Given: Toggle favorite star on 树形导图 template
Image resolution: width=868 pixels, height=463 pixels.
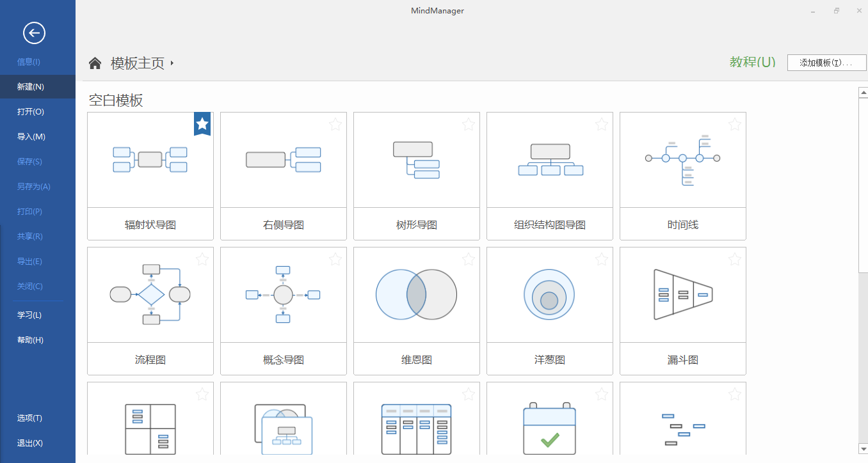Looking at the screenshot, I should pos(469,124).
